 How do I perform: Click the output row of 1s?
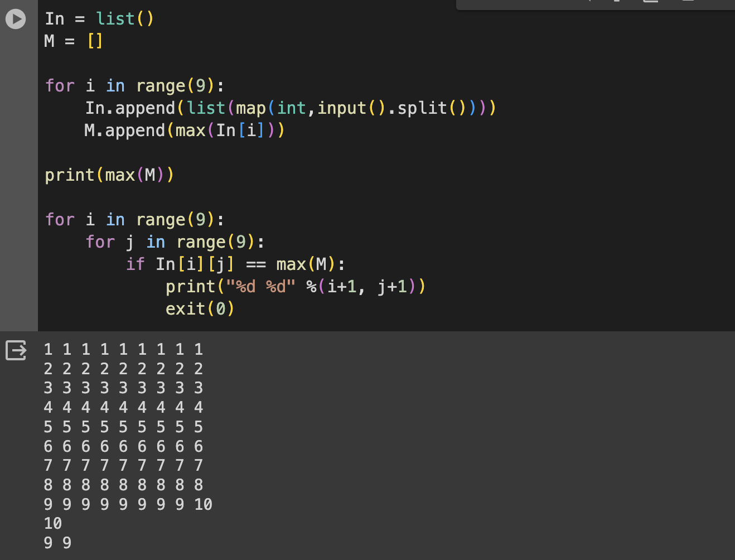pyautogui.click(x=123, y=350)
